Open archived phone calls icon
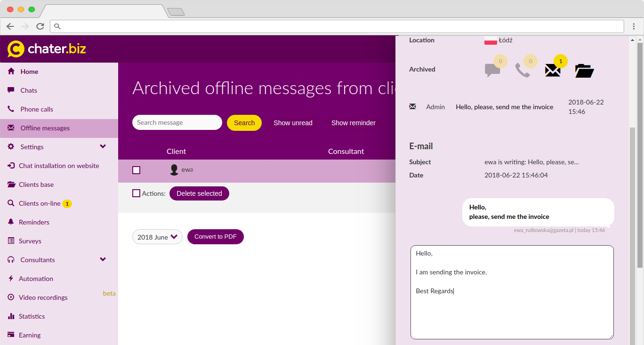Screen dimensions: 644x345 point(523,70)
